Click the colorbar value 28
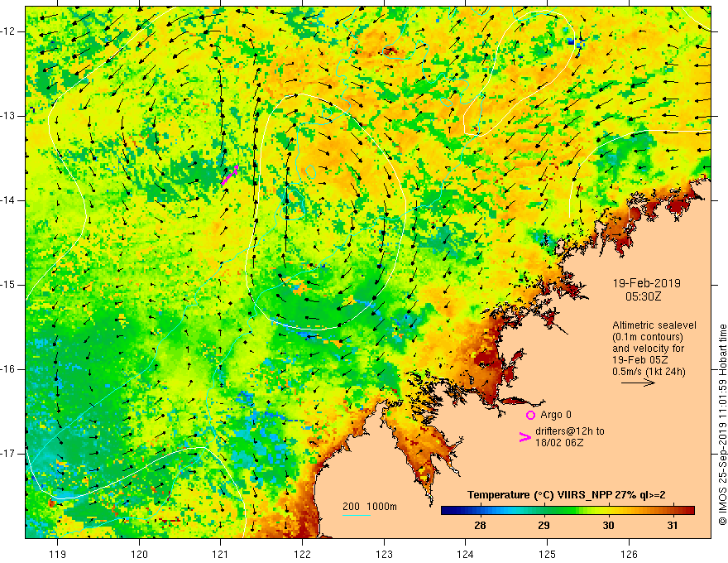This screenshot has height=563, width=728. (480, 526)
